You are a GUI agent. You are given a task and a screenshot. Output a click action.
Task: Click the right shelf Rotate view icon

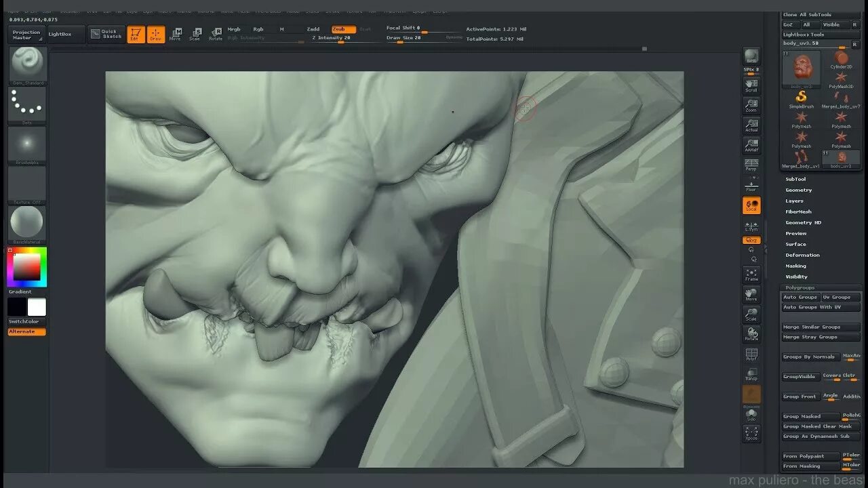click(751, 334)
